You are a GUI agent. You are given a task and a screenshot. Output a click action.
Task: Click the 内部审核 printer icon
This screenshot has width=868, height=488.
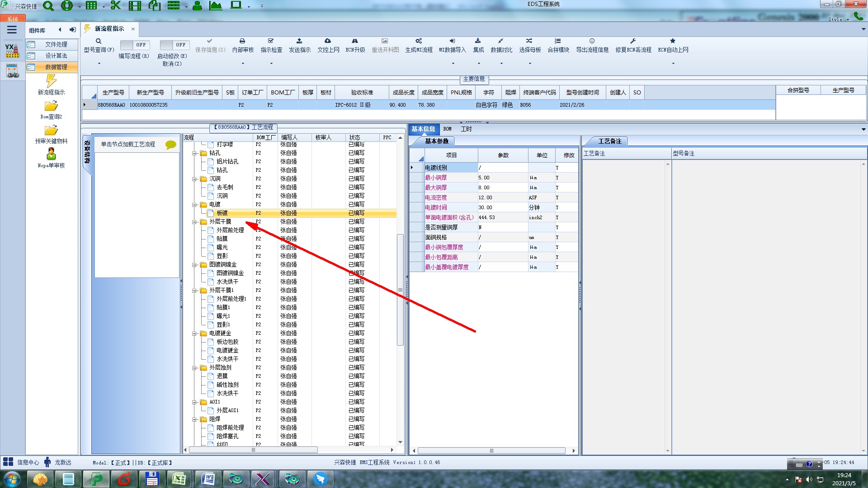(x=242, y=41)
